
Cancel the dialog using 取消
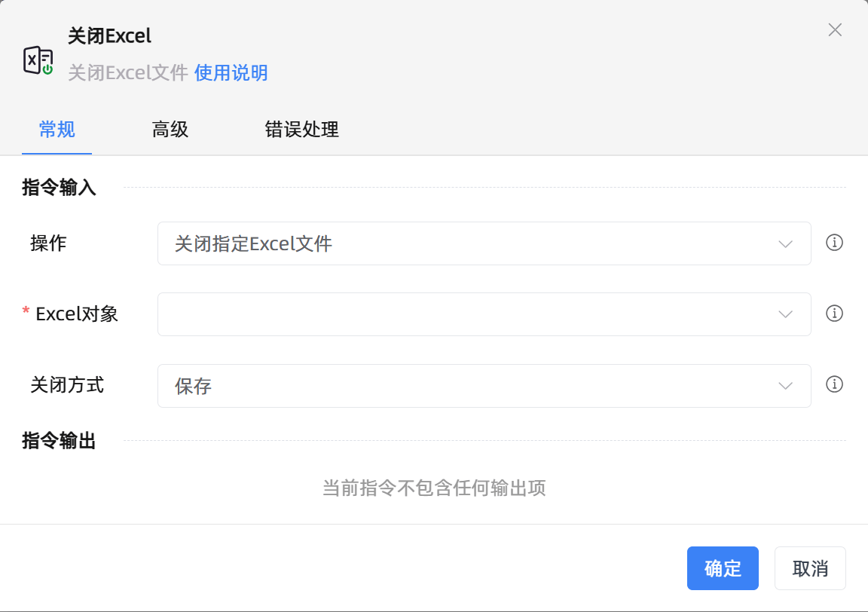(810, 568)
